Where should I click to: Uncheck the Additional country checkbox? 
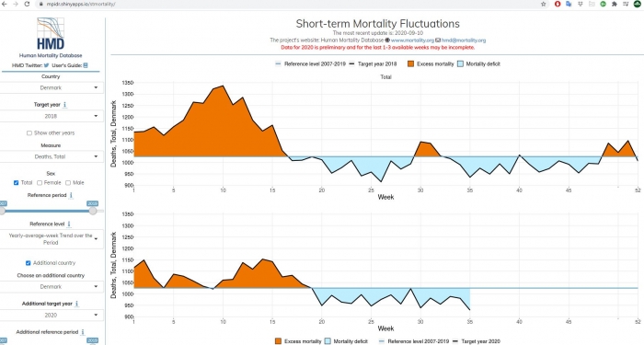(x=28, y=263)
